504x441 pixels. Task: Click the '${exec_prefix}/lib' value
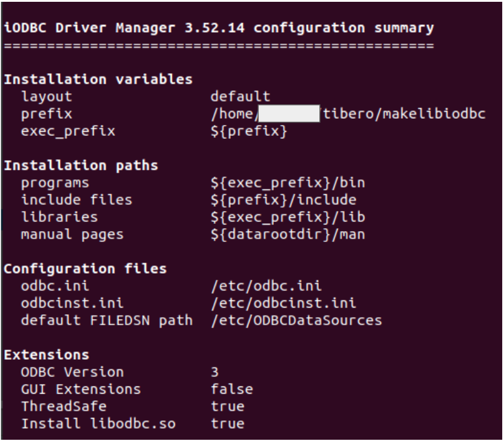click(x=288, y=217)
